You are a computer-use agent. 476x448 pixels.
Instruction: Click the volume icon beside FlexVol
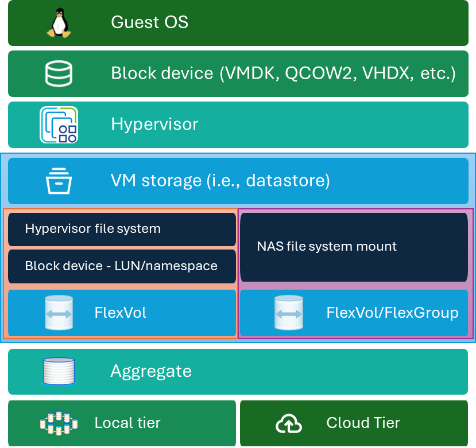[59, 313]
